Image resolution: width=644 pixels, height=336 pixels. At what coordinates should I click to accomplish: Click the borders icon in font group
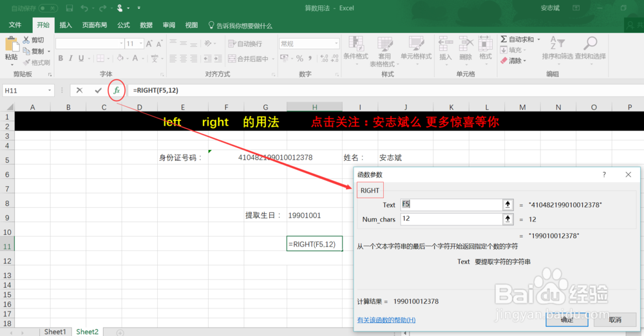coord(100,59)
